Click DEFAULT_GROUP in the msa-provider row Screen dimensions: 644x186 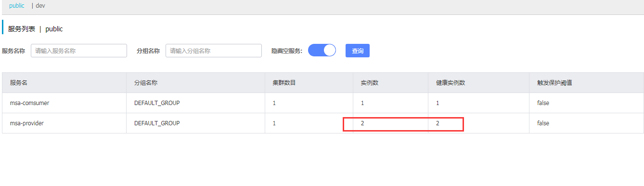click(157, 123)
